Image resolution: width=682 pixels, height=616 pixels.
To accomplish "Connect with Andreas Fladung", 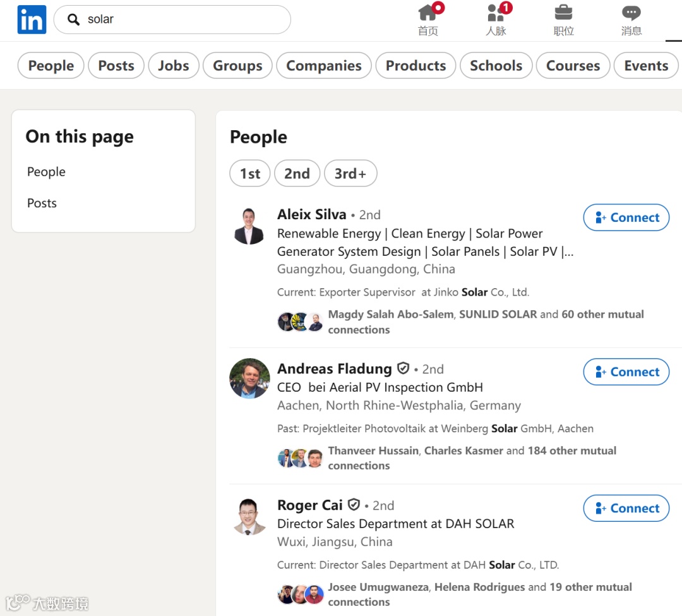I will tap(626, 372).
